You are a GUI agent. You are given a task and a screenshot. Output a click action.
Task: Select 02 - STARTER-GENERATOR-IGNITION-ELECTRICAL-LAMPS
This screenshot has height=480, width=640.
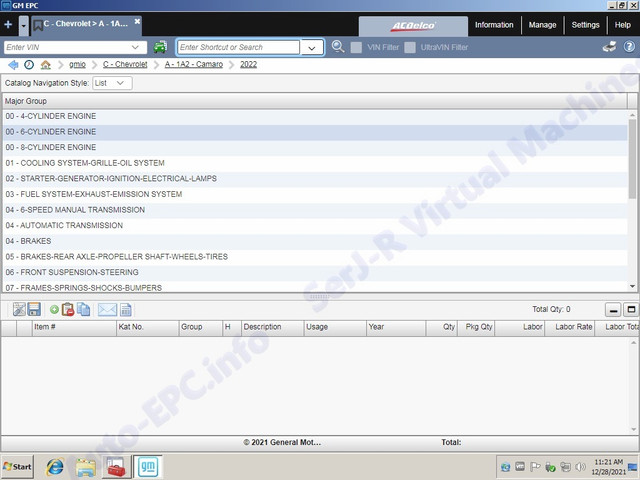315,179
